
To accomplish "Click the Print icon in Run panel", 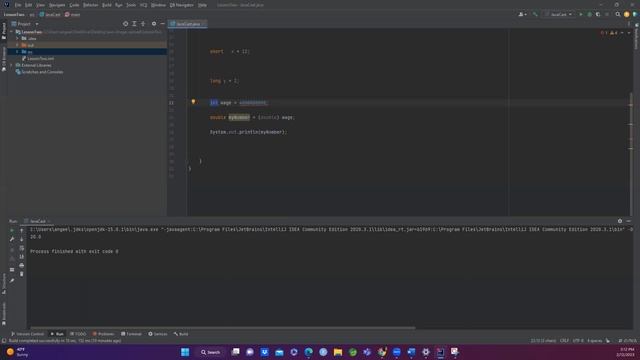I will point(22,265).
